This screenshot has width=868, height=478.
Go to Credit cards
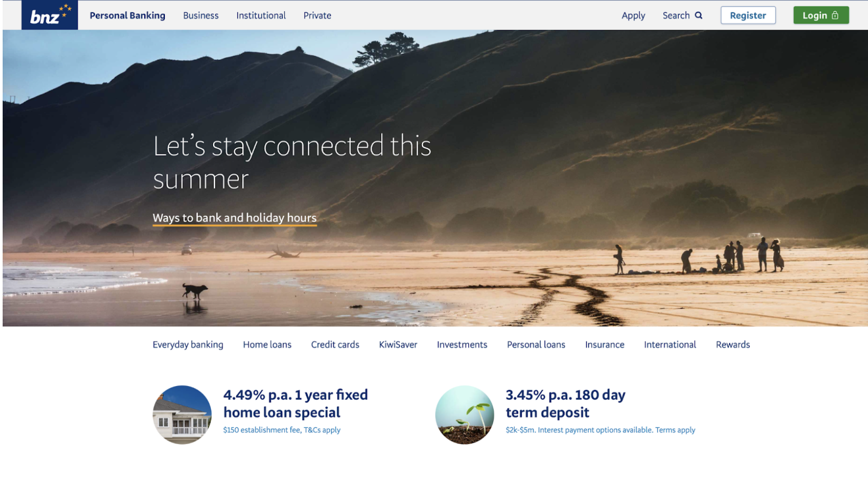click(335, 345)
